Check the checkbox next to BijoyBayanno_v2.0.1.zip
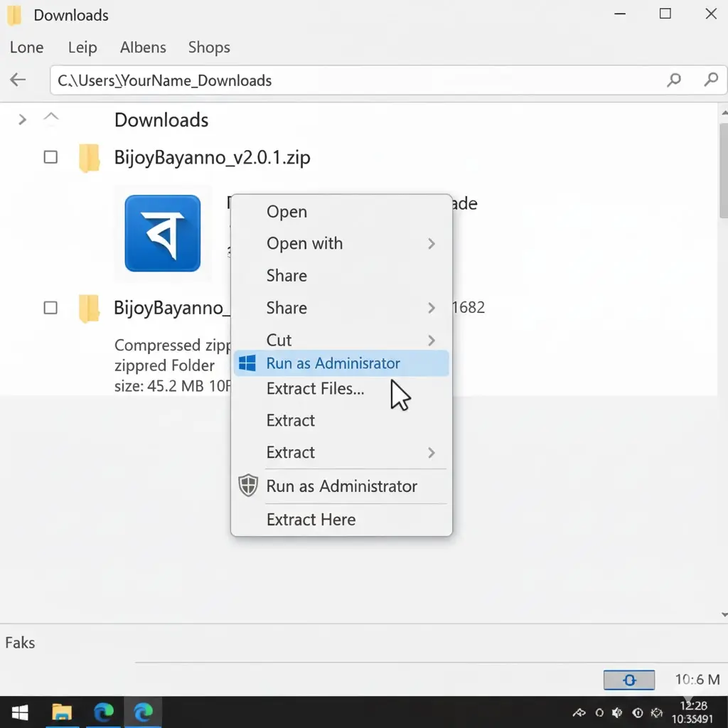This screenshot has height=728, width=728. coord(50,156)
